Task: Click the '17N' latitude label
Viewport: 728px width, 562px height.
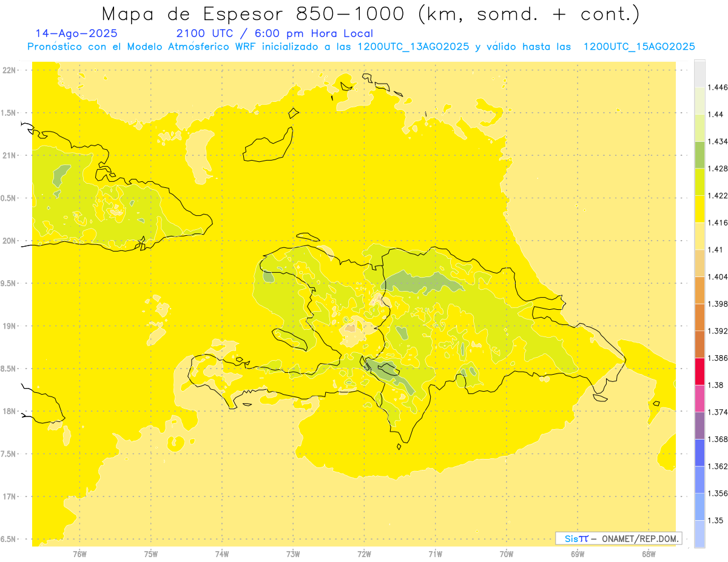Action: tap(9, 497)
